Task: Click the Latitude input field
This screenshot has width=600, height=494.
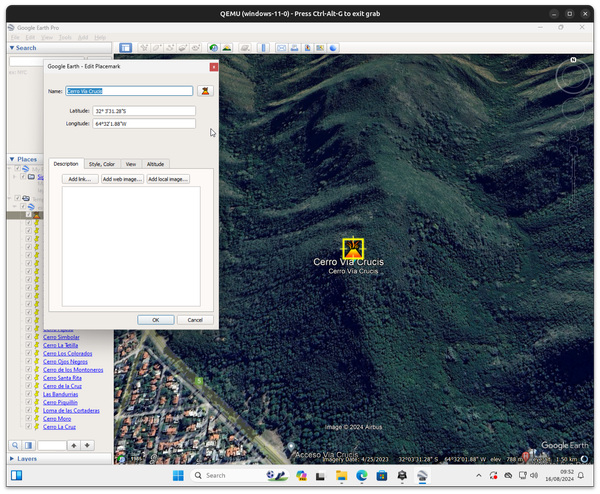Action: (144, 111)
